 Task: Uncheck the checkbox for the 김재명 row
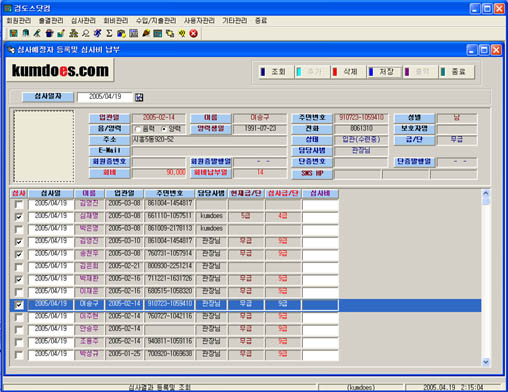coord(19,217)
